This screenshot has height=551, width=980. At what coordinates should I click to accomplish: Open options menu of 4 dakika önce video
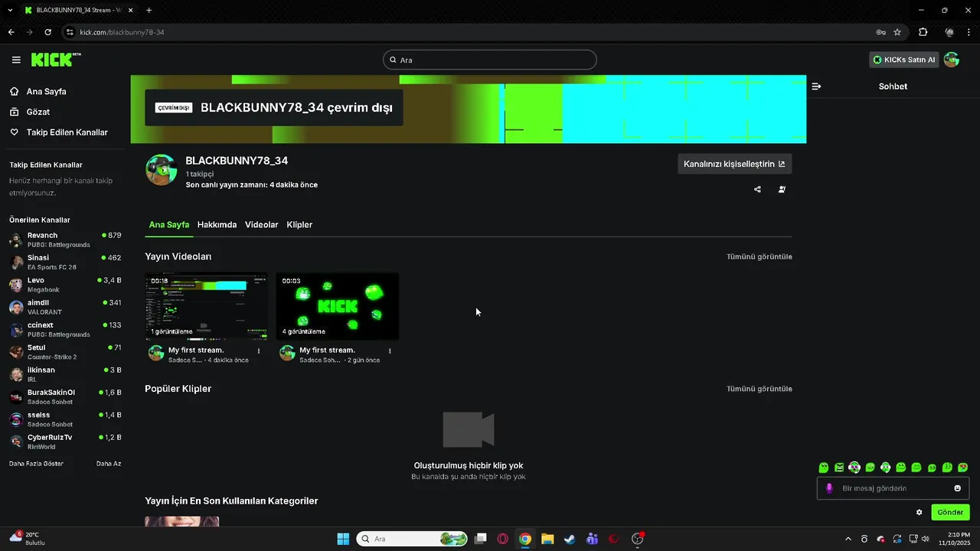point(259,351)
